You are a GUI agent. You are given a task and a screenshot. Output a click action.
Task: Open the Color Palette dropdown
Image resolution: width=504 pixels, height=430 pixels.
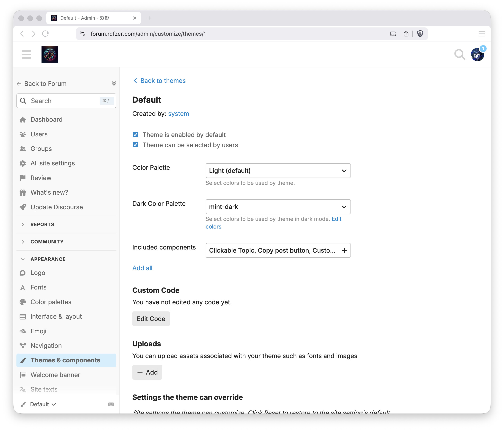278,171
